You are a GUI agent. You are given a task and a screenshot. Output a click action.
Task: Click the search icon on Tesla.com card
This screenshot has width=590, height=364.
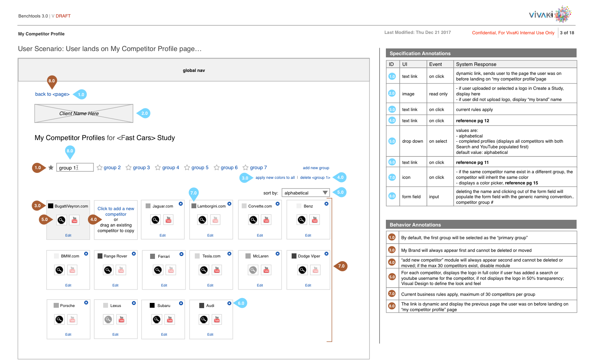pos(204,270)
